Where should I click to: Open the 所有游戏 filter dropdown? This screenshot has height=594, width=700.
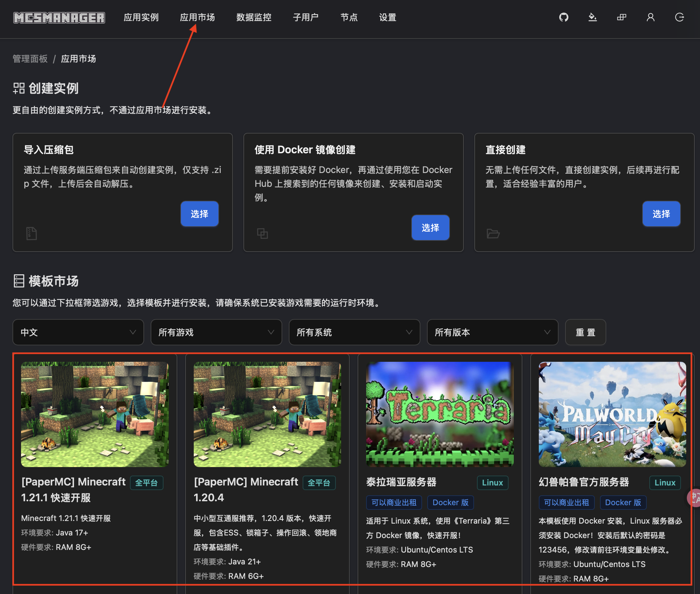[216, 332]
